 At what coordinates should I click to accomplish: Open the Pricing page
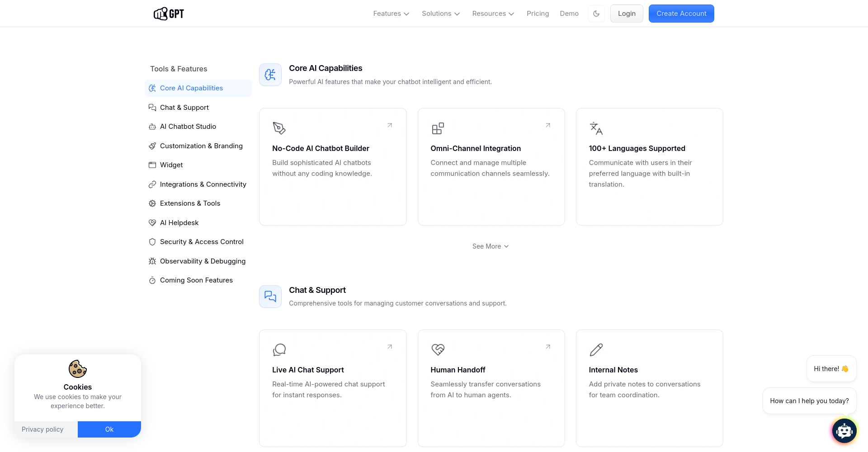point(538,14)
